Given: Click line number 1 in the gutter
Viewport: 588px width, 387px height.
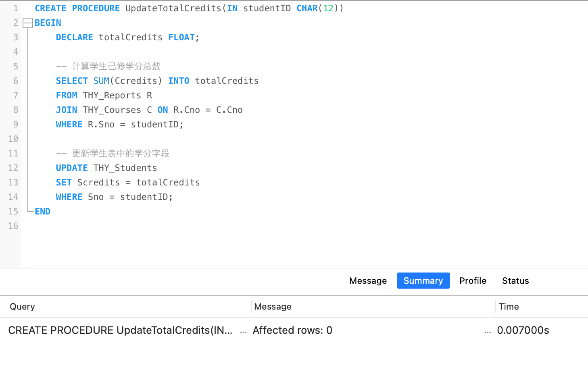Looking at the screenshot, I should click(x=15, y=8).
